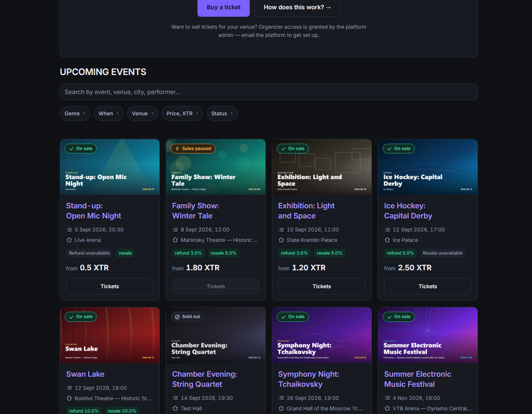Open the Genre filter dropdown
Screen dimensions: 532x414
(x=75, y=114)
